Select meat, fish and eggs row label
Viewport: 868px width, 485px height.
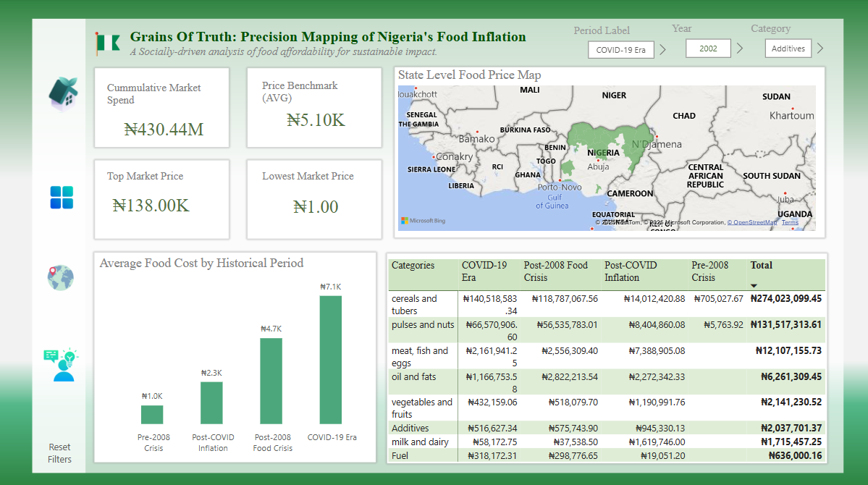tap(420, 357)
